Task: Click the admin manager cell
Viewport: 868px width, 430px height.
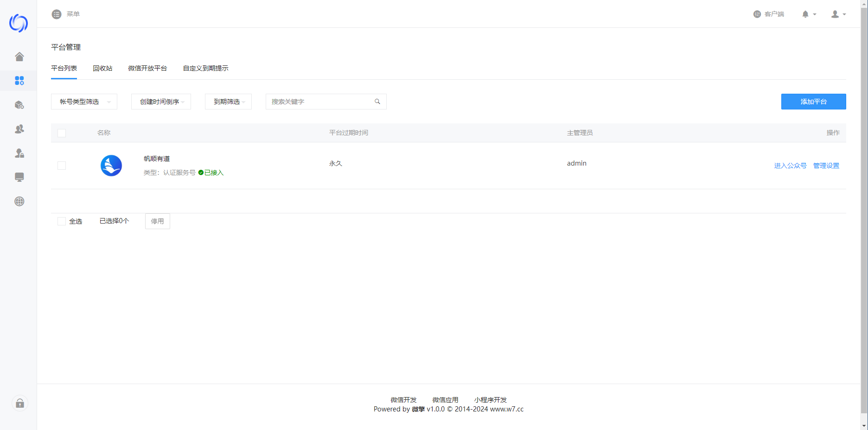Action: [x=576, y=163]
